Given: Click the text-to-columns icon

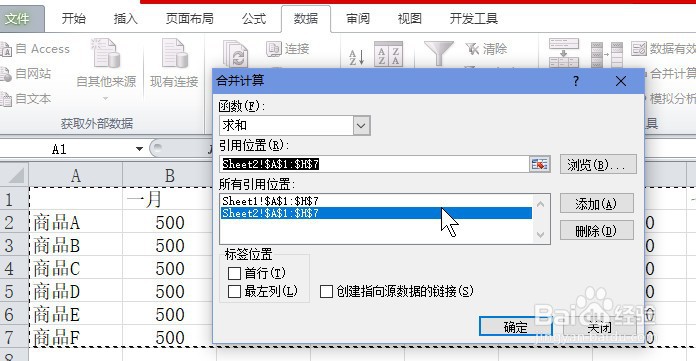Looking at the screenshot, I should [x=564, y=53].
